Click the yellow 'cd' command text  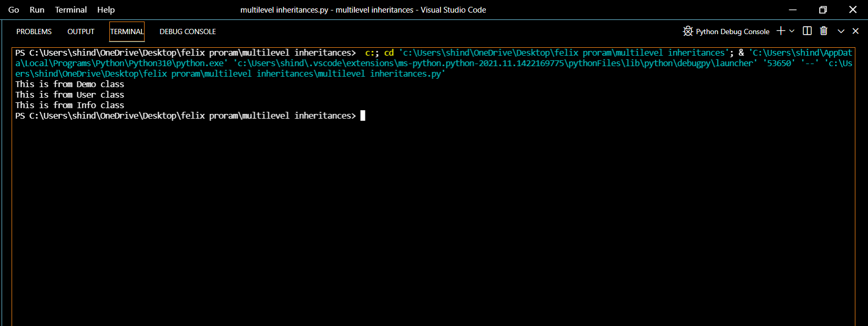click(x=389, y=52)
